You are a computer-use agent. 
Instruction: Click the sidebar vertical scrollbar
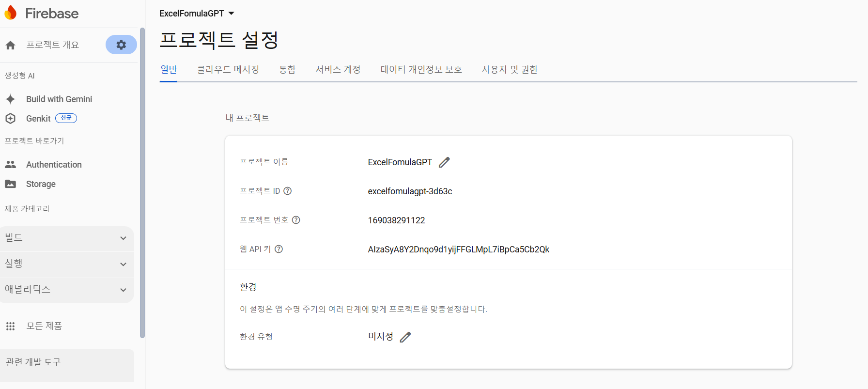142,183
